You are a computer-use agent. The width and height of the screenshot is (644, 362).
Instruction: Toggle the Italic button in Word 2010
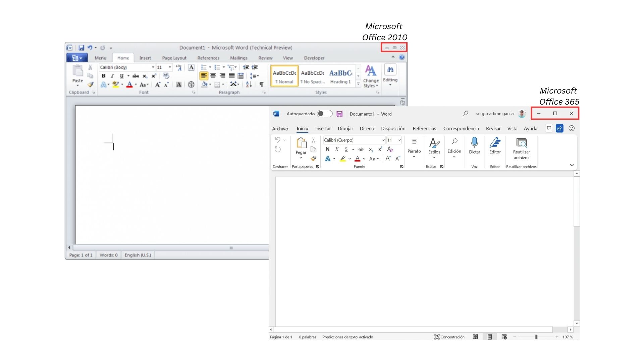point(112,76)
